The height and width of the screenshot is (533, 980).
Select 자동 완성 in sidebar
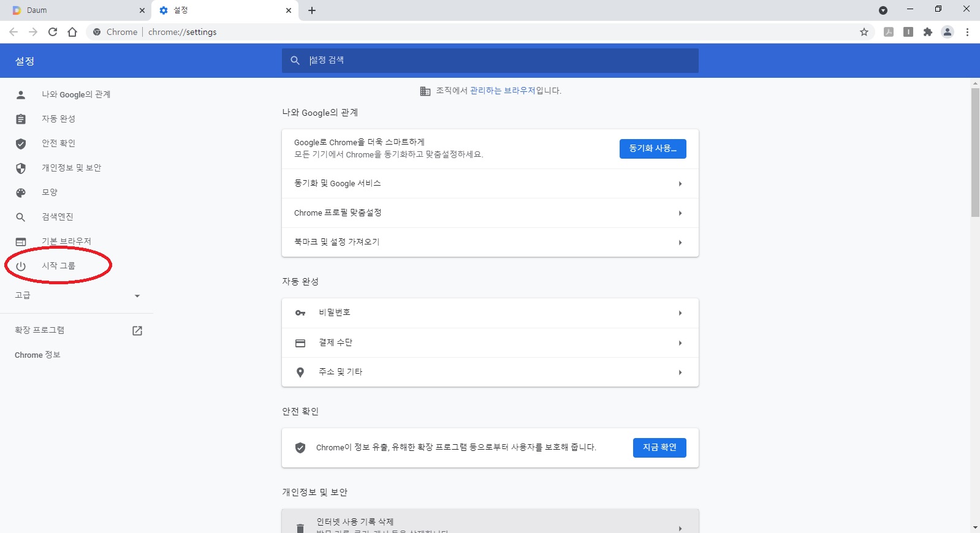click(x=58, y=119)
